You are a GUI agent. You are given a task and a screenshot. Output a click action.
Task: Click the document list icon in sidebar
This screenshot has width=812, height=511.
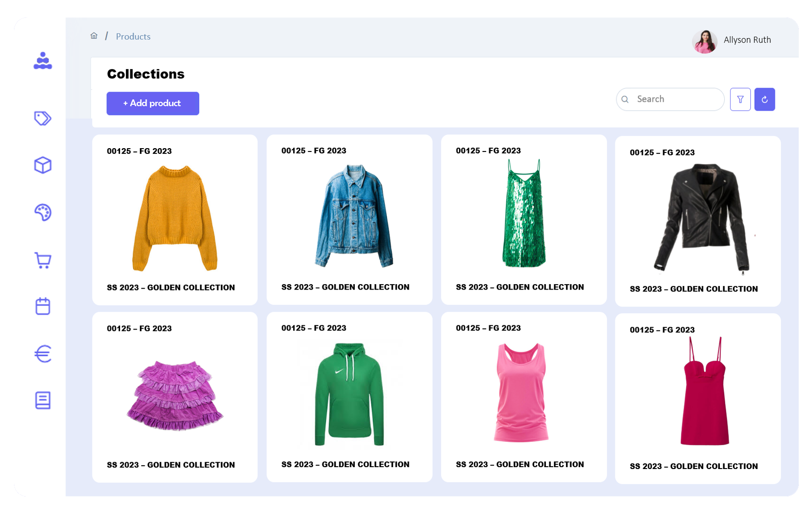42,400
